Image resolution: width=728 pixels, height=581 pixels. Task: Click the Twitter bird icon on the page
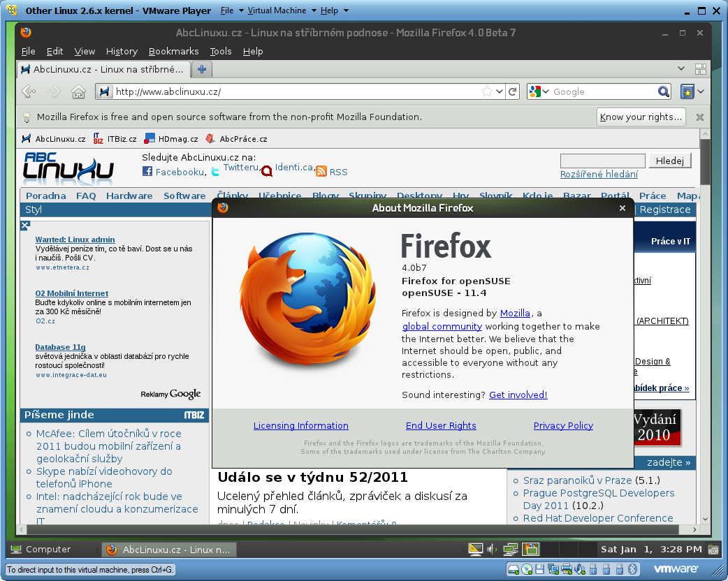[x=215, y=172]
